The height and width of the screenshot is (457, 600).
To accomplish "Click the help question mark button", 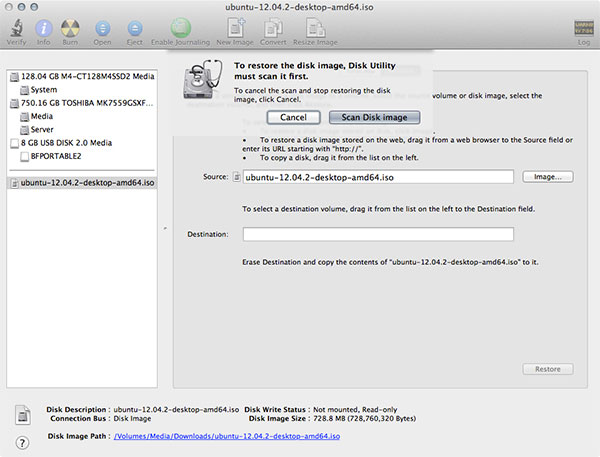I will tap(22, 443).
